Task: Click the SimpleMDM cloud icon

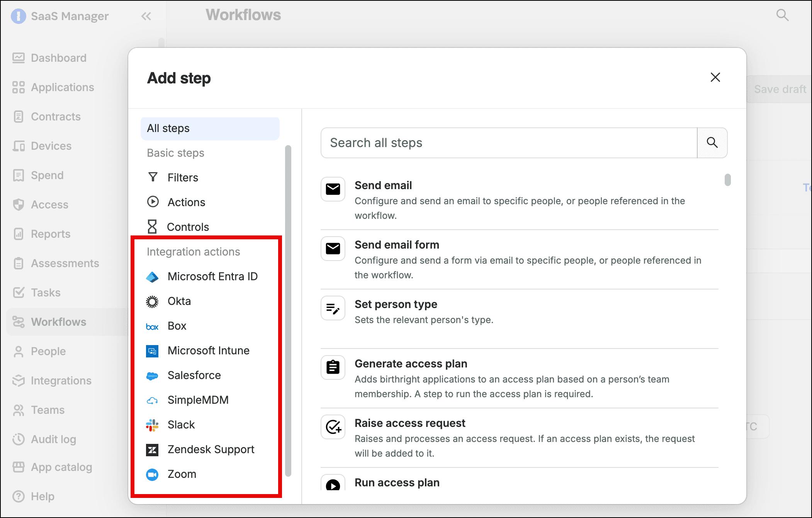Action: coord(152,401)
